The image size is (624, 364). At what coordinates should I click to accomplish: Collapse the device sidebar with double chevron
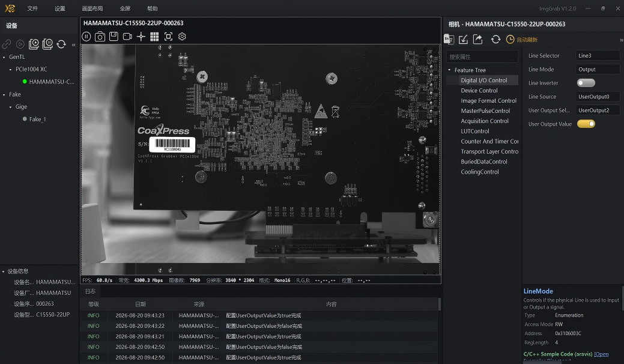tap(74, 45)
